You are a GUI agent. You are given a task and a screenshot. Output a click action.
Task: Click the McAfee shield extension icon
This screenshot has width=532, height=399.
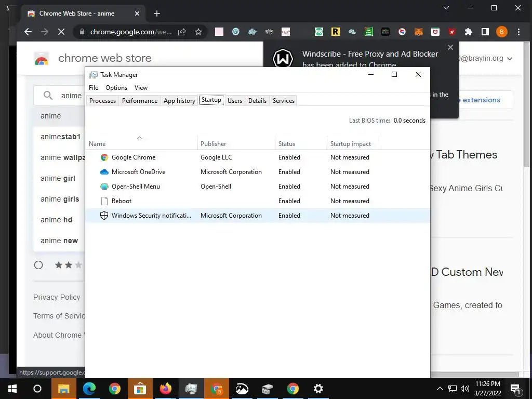(x=435, y=32)
